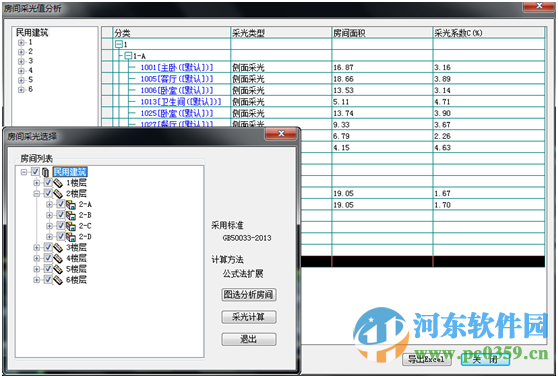Expand the 2-C node
The image size is (558, 378).
point(49,226)
